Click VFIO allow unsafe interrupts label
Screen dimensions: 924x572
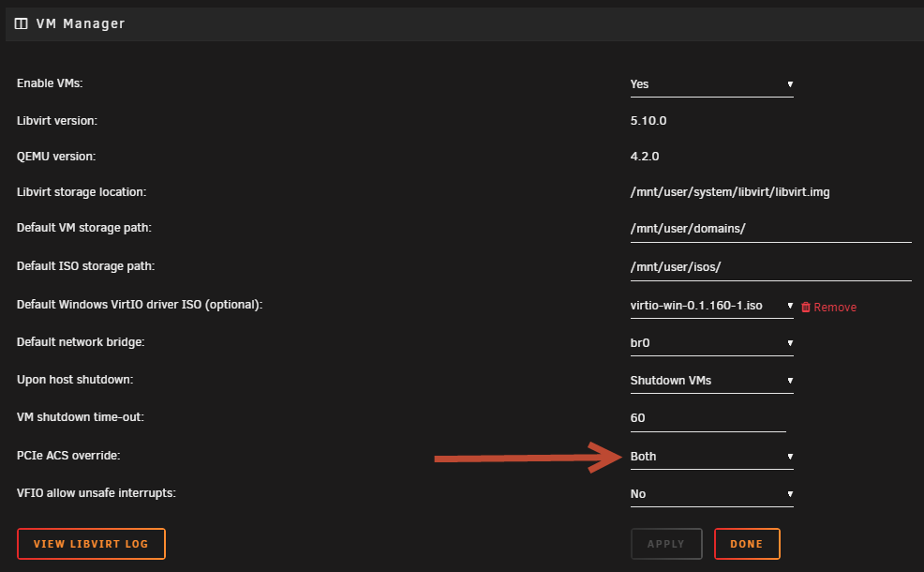pyautogui.click(x=96, y=493)
